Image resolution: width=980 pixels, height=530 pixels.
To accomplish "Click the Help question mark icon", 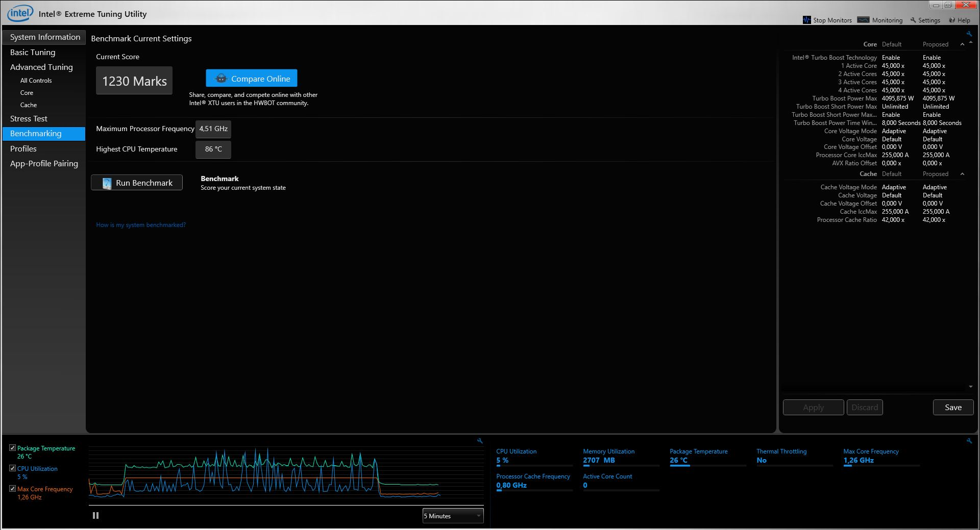I will [x=952, y=20].
